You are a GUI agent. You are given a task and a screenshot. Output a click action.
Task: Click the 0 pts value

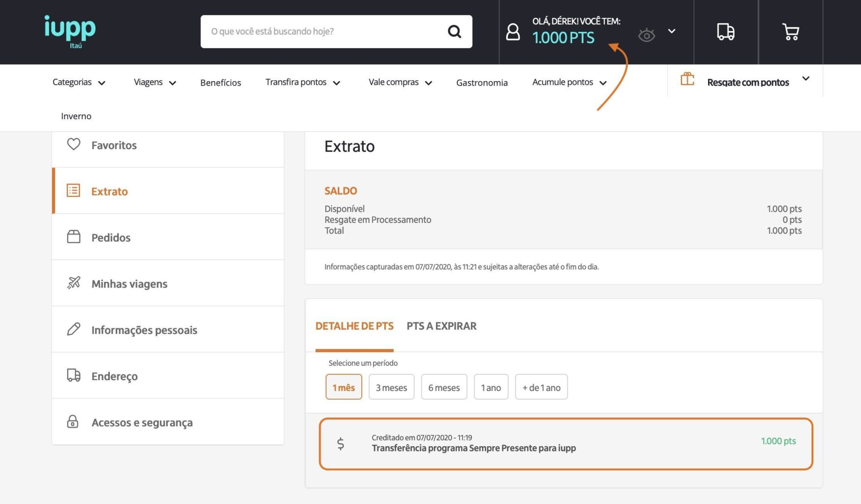point(792,220)
